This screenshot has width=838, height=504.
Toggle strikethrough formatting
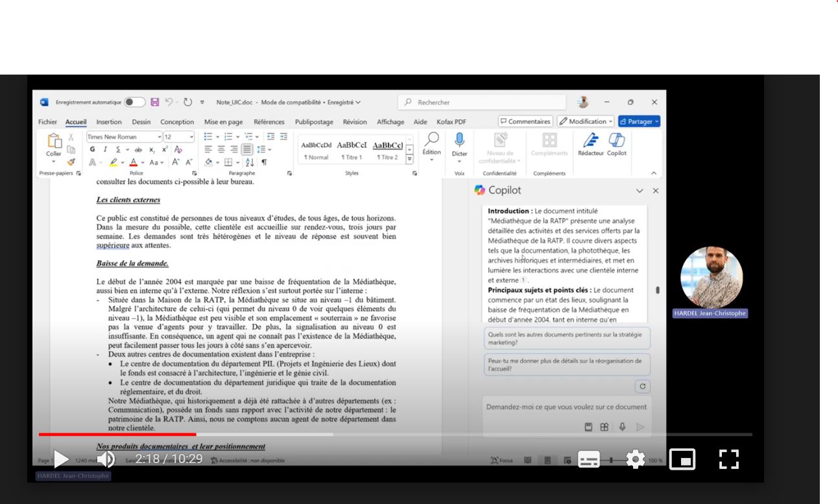coord(137,149)
